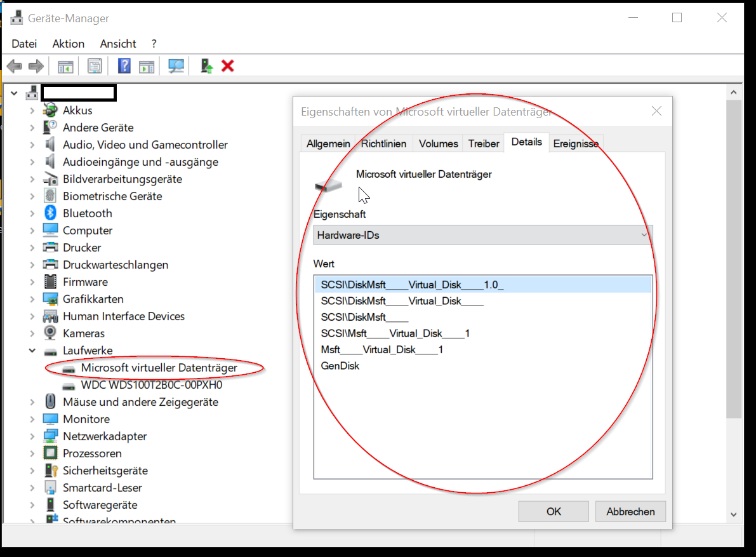Viewport: 756px width, 557px height.
Task: Expand the Druckwarteschlangen category
Action: pyautogui.click(x=32, y=265)
